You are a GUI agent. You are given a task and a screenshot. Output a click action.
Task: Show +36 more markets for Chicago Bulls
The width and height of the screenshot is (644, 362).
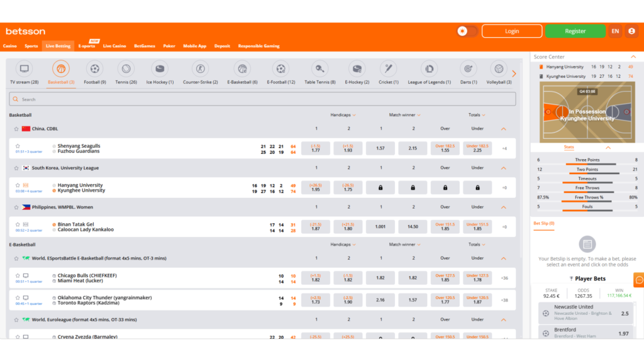[504, 278]
